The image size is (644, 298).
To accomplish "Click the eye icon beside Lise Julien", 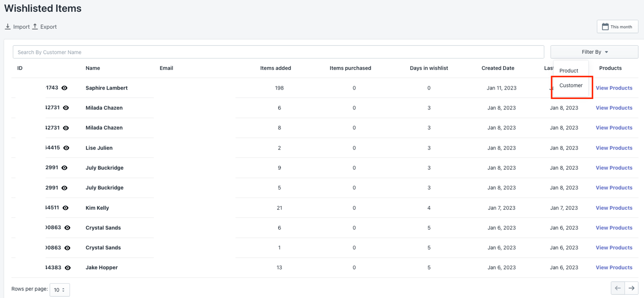I will (66, 148).
